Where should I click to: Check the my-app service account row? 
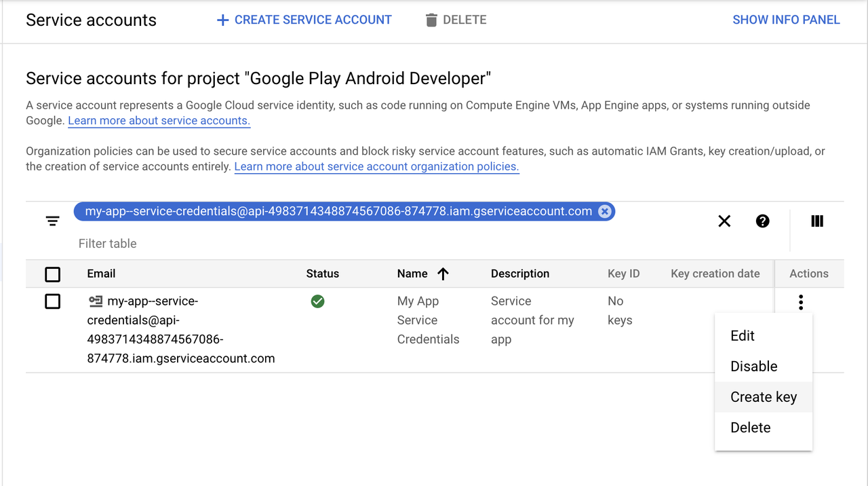click(x=52, y=301)
